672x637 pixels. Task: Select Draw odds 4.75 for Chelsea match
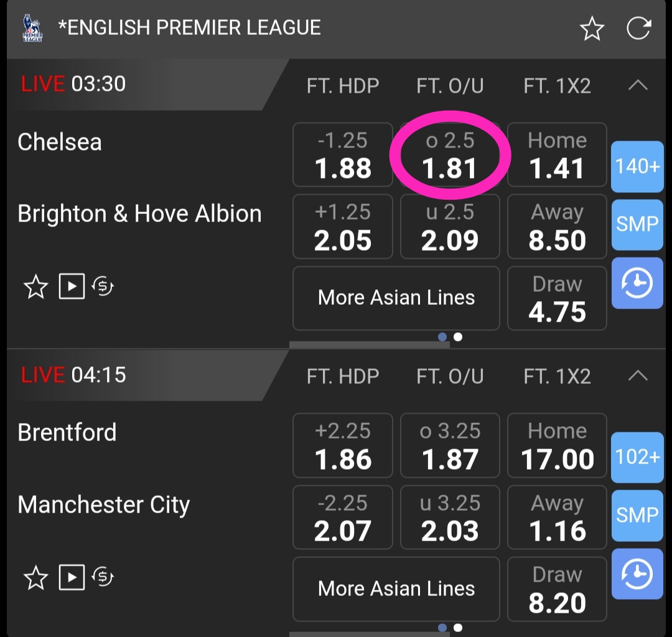pos(557,299)
